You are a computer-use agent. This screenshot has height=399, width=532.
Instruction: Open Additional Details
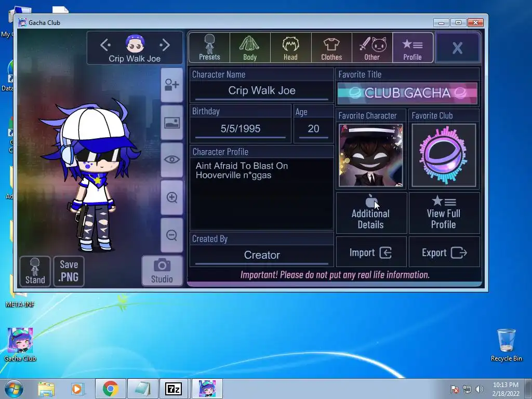pyautogui.click(x=371, y=213)
